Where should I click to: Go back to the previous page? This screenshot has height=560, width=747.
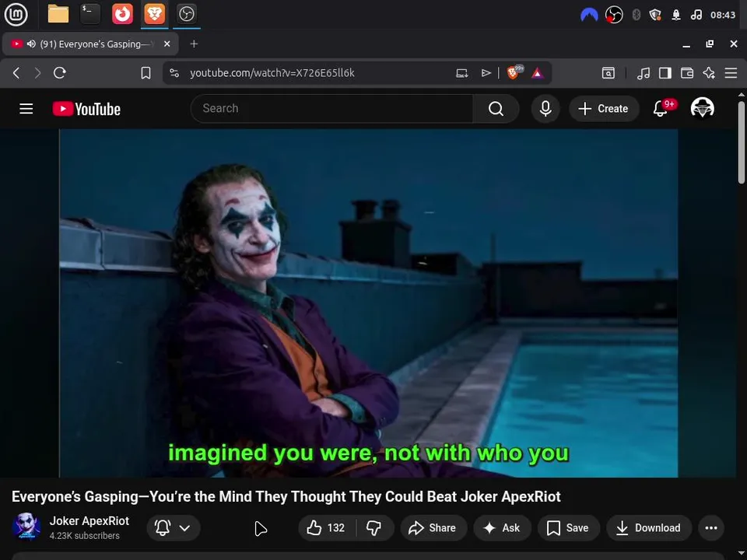coord(16,73)
